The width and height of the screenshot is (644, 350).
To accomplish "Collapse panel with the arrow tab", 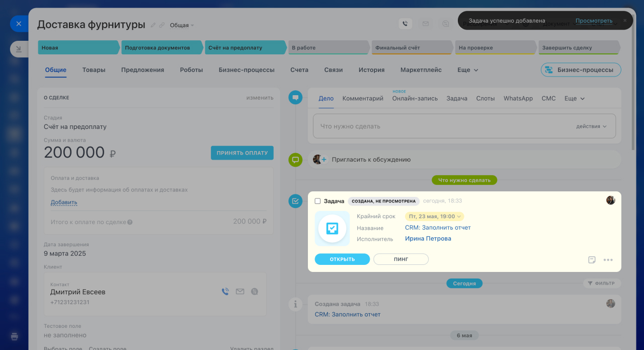I will [x=19, y=49].
